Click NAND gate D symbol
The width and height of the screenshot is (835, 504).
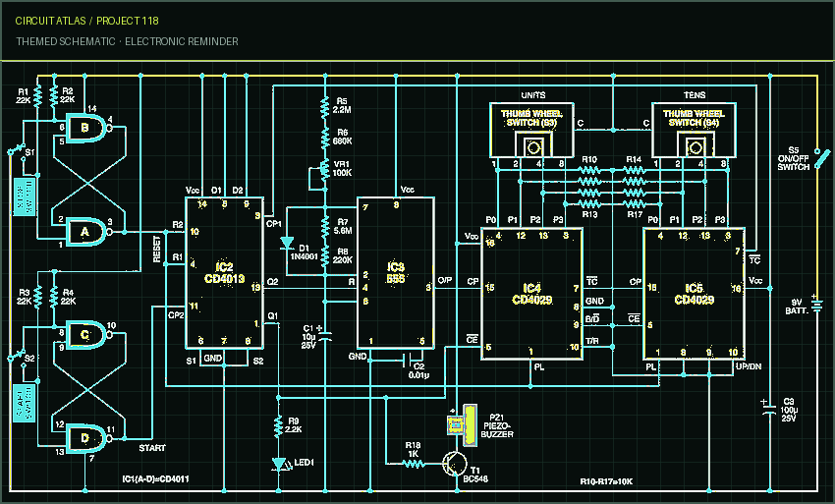(x=87, y=438)
